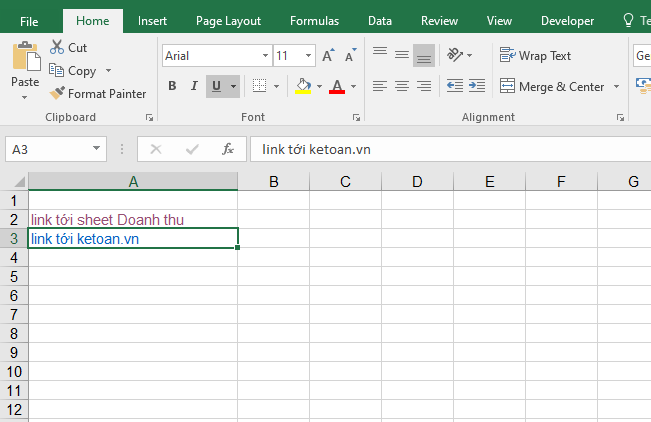The image size is (651, 422).
Task: Expand Copy options arrow
Action: (108, 70)
